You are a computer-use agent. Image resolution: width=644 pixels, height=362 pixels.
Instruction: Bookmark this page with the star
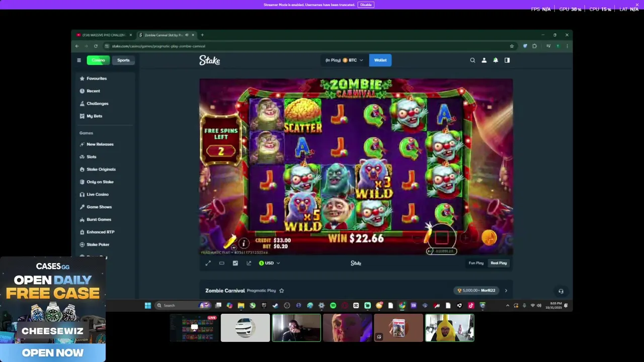coord(512,46)
